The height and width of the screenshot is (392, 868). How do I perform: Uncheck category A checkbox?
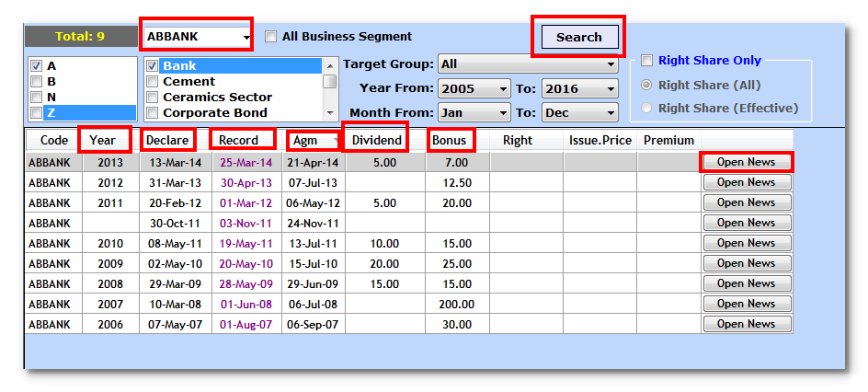36,66
